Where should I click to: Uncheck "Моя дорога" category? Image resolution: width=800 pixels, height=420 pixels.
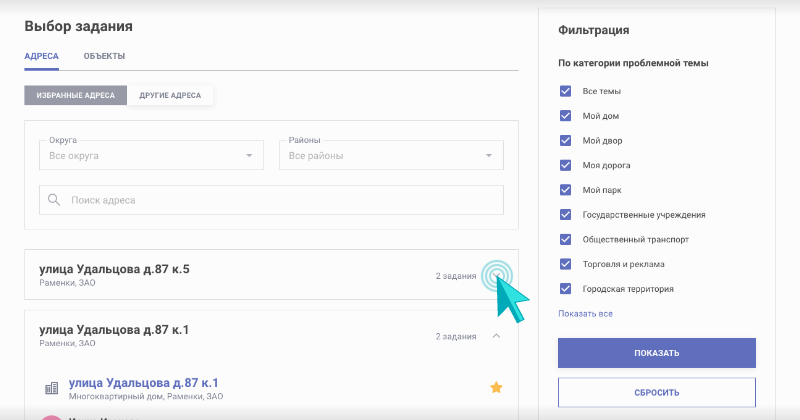[x=566, y=165]
